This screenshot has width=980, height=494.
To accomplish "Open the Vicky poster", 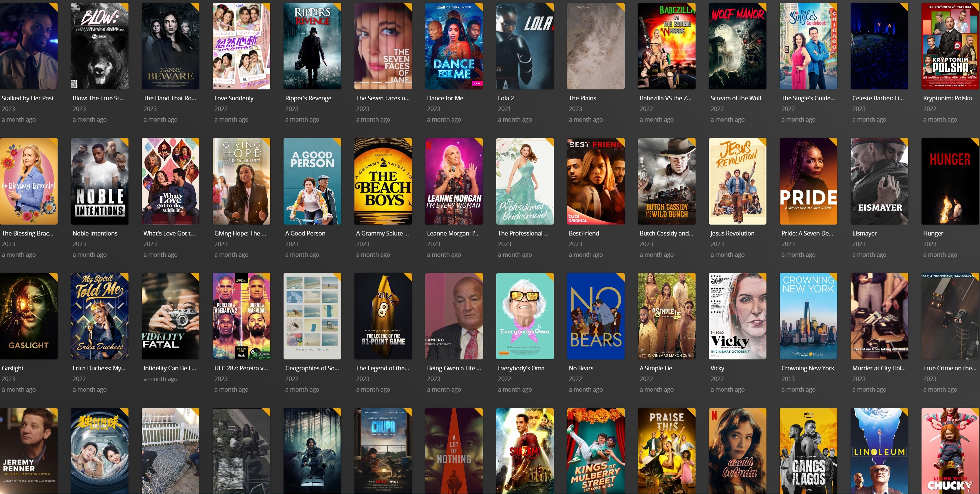I will pyautogui.click(x=738, y=316).
